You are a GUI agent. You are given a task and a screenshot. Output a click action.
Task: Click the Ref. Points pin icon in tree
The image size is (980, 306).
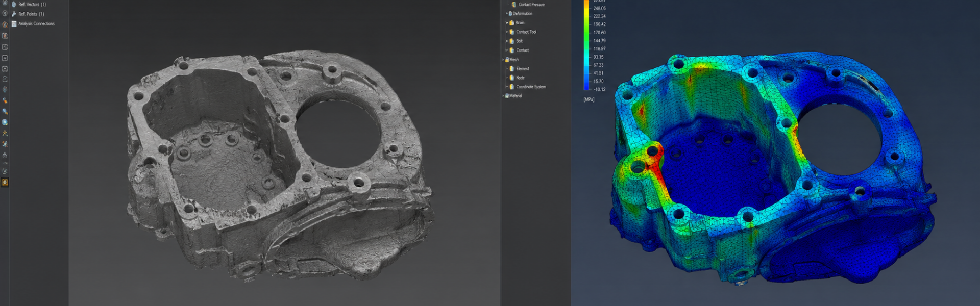tap(14, 14)
